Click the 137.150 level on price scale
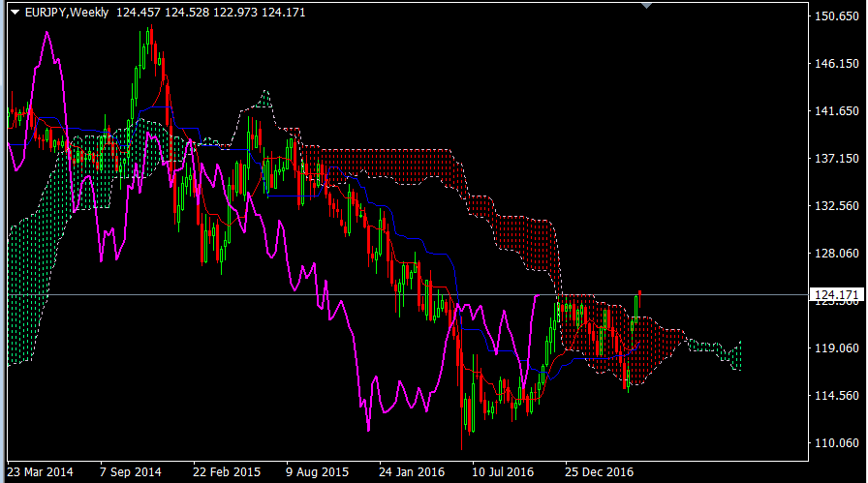The width and height of the screenshot is (868, 483). [837, 158]
